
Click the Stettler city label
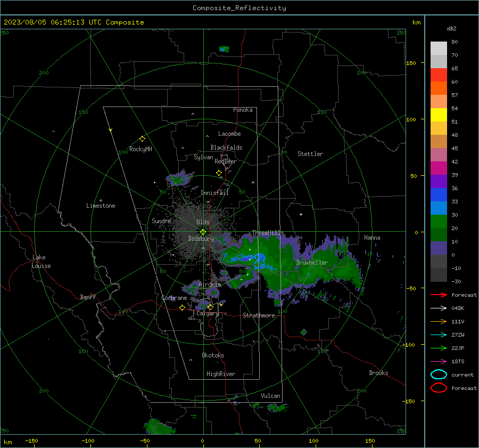click(310, 154)
